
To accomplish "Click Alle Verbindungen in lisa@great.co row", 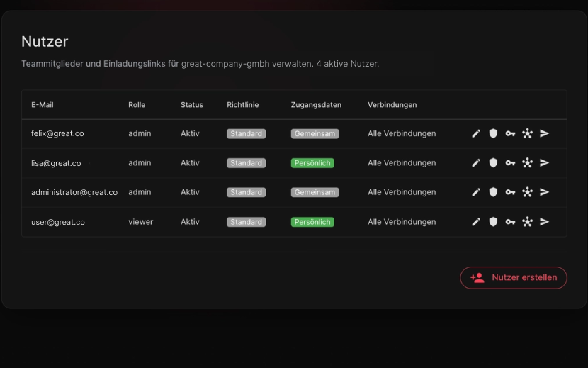I will (x=402, y=162).
